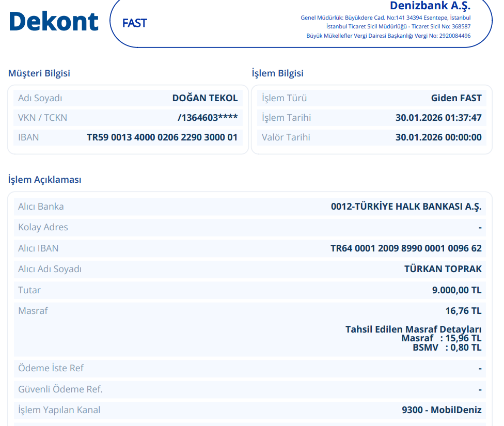The width and height of the screenshot is (504, 426).
Task: Click the İşlem Türü label
Action: 284,98
